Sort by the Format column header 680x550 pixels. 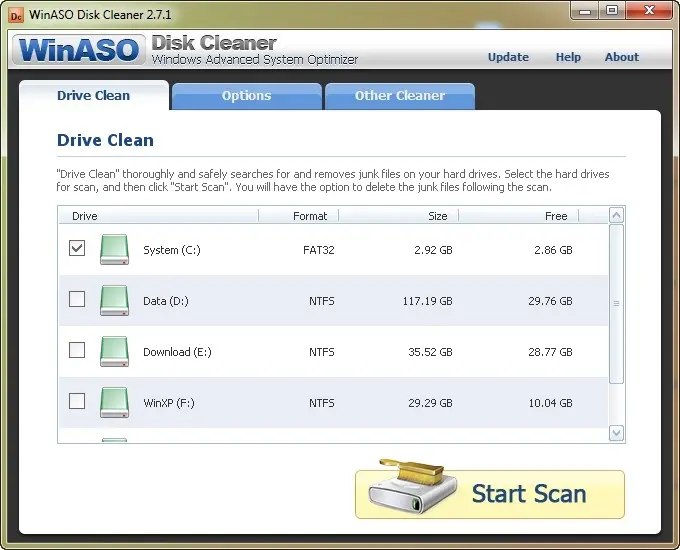click(298, 216)
